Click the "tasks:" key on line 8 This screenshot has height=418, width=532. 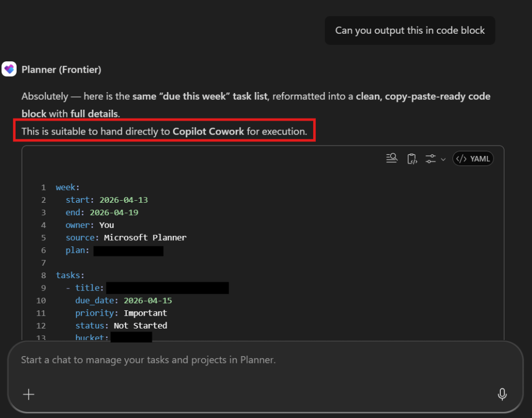(x=70, y=276)
